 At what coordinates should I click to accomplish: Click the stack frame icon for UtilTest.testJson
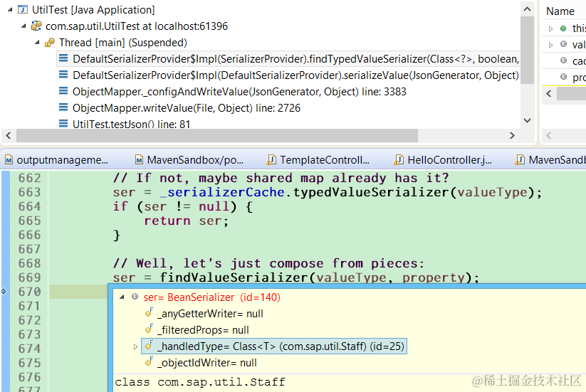(63, 124)
